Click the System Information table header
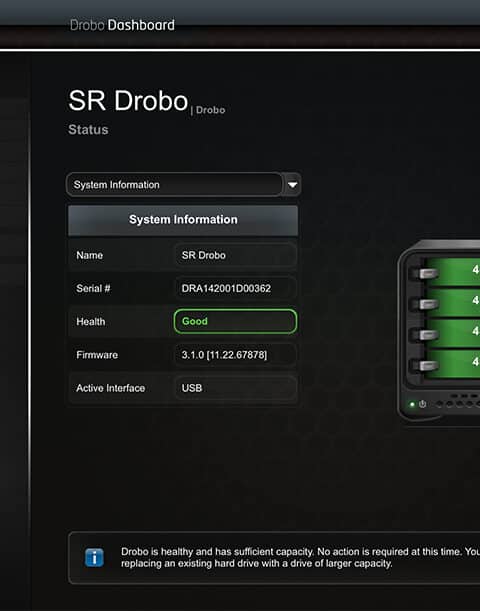This screenshot has width=480, height=611. 183,220
